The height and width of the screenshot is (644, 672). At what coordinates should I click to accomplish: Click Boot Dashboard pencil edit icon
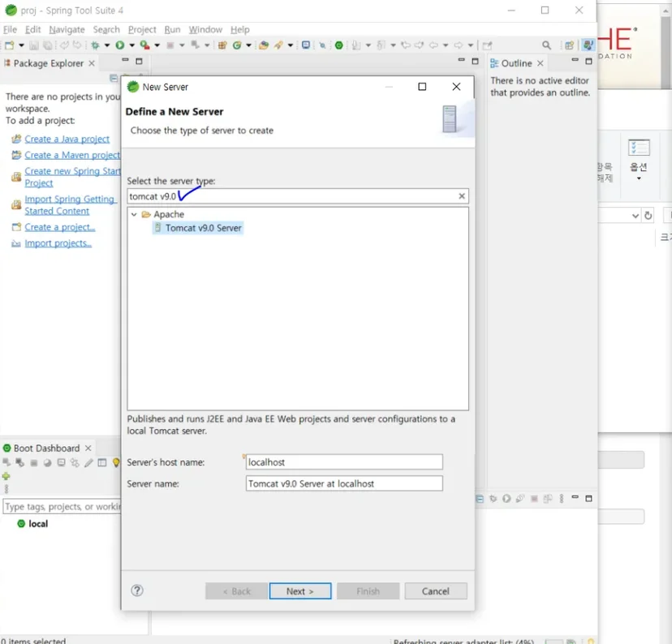click(88, 463)
